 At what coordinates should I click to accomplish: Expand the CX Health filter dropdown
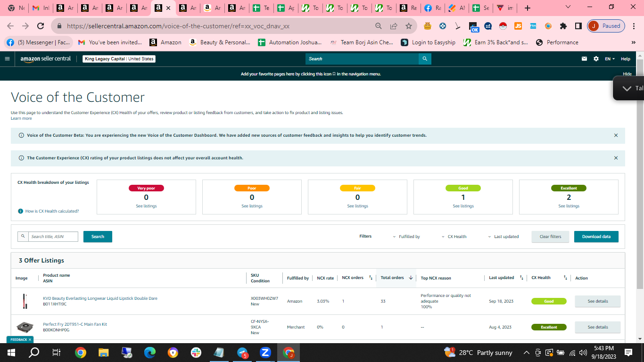[454, 237]
